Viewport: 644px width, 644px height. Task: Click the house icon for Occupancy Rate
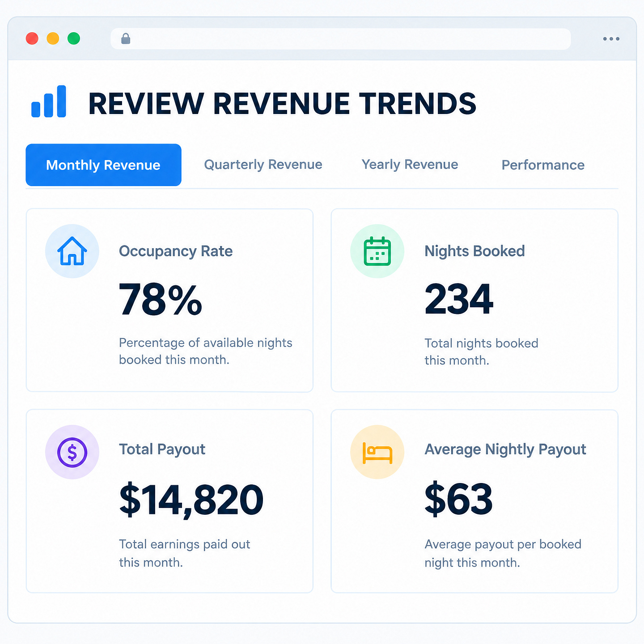[72, 251]
